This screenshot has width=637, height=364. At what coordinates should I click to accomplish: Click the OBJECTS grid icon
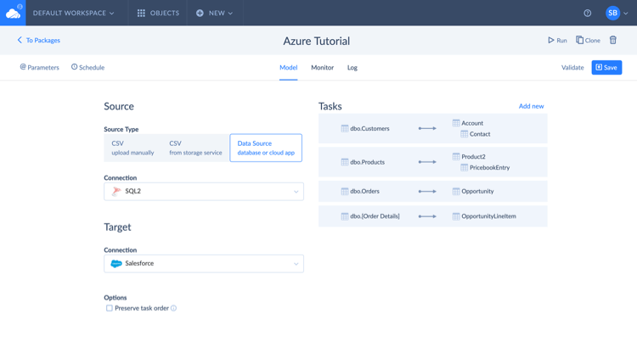[x=141, y=13]
